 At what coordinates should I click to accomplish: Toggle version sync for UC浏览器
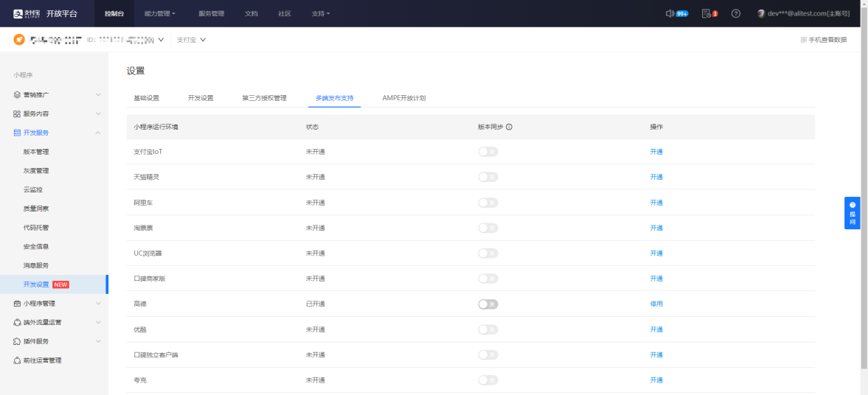click(488, 254)
